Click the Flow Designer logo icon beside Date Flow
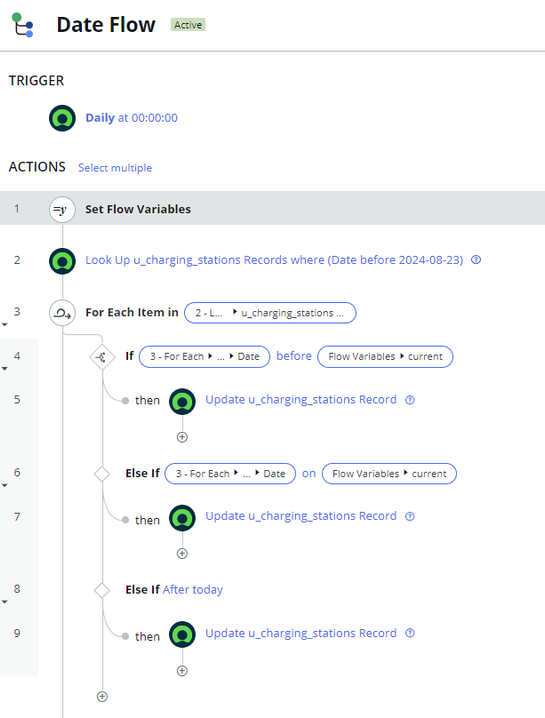Screen dimensions: 545x718 22,25
